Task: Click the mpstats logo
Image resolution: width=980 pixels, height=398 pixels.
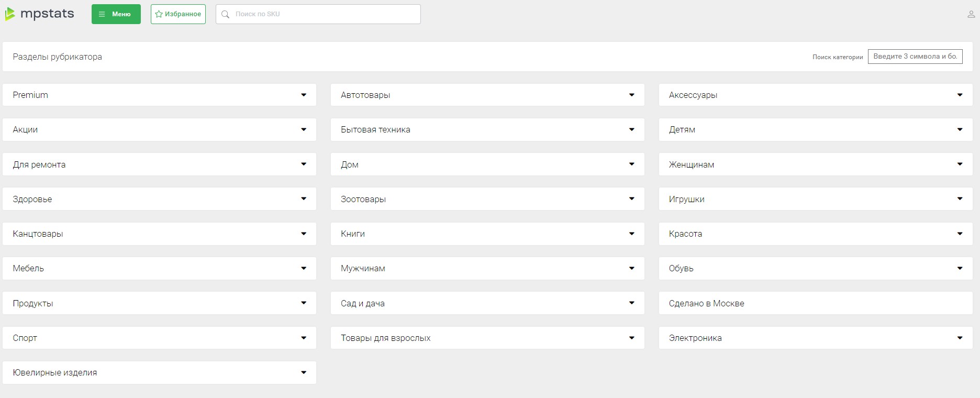Action: point(40,14)
